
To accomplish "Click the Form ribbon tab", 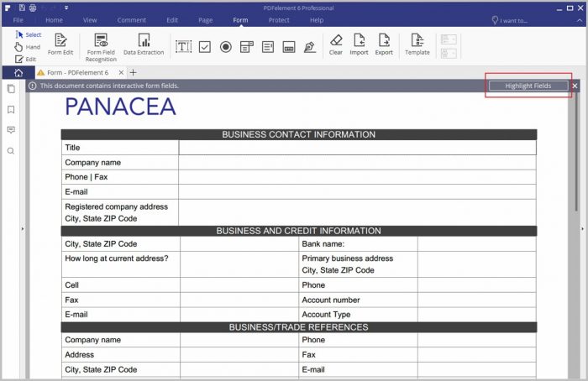I will (240, 20).
